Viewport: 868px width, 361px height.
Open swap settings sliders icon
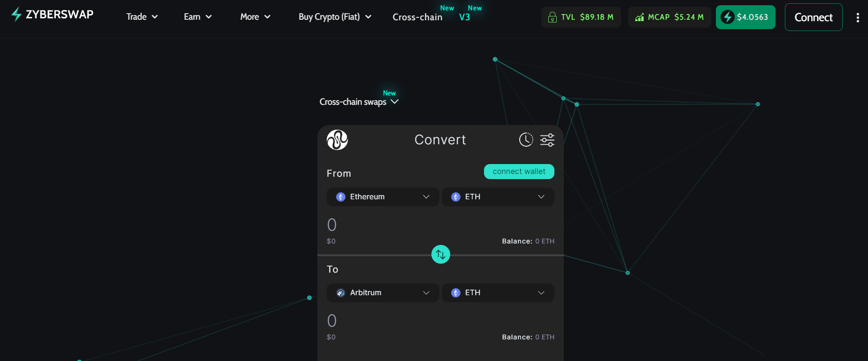[x=547, y=140]
